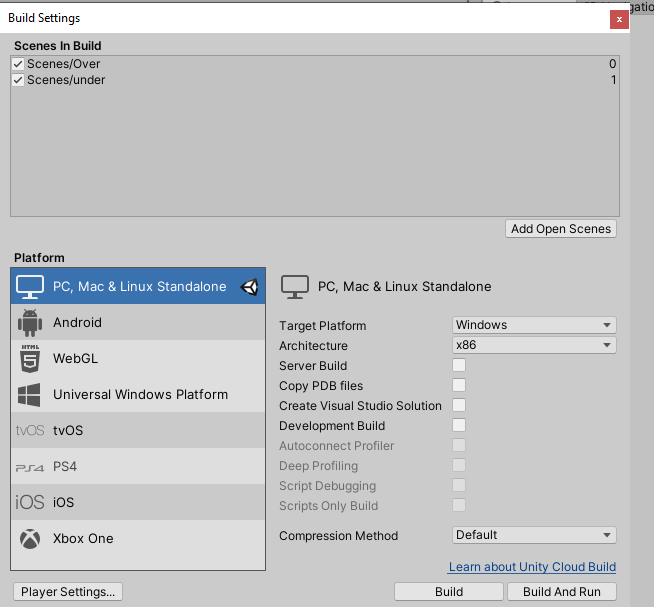Uncheck the Scenes/Over scene checkbox
The image size is (654, 607).
tap(18, 64)
